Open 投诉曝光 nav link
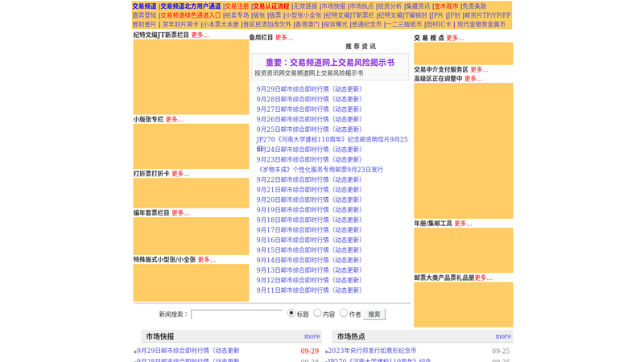Viewport: 644px width, 362px height. coord(336,24)
